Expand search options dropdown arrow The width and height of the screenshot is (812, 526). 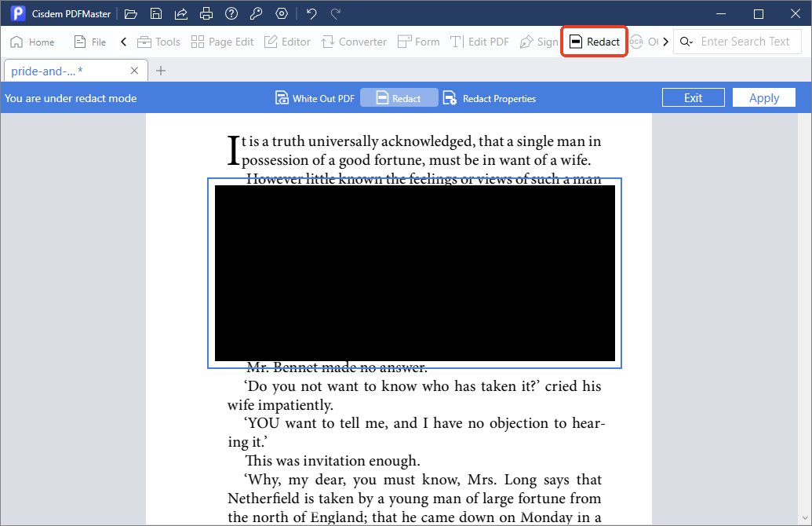point(690,43)
